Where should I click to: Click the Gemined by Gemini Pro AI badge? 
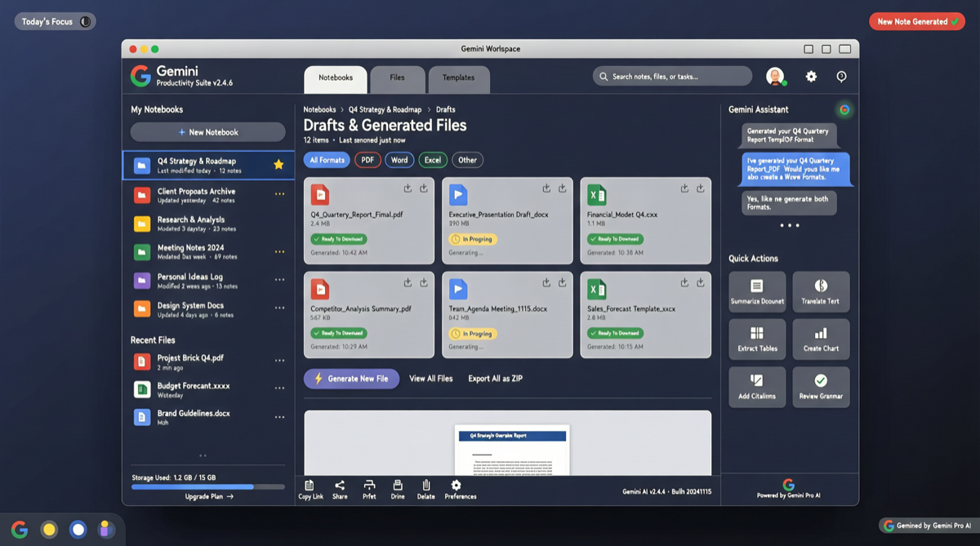928,526
